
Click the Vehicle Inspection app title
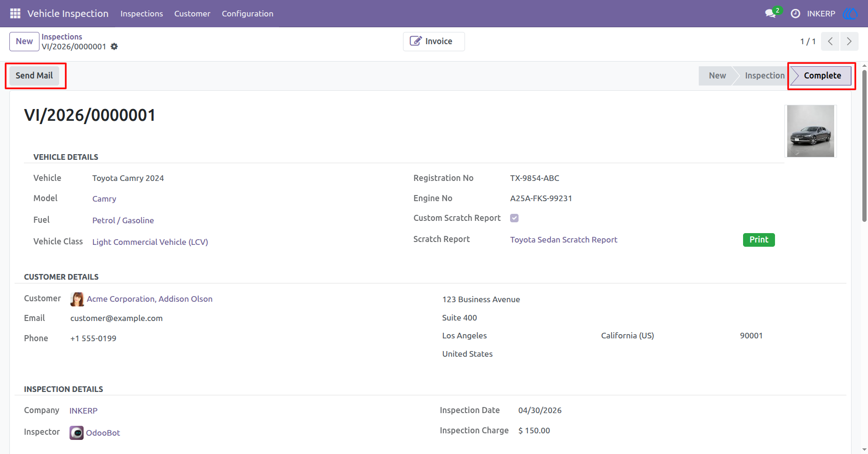[x=68, y=14]
